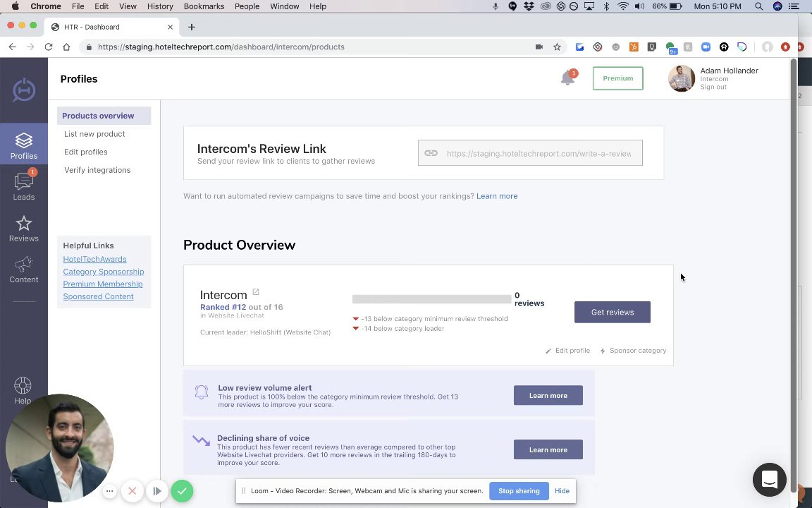Image resolution: width=812 pixels, height=508 pixels.
Task: Close HTR - Dashboard tab
Action: click(171, 27)
